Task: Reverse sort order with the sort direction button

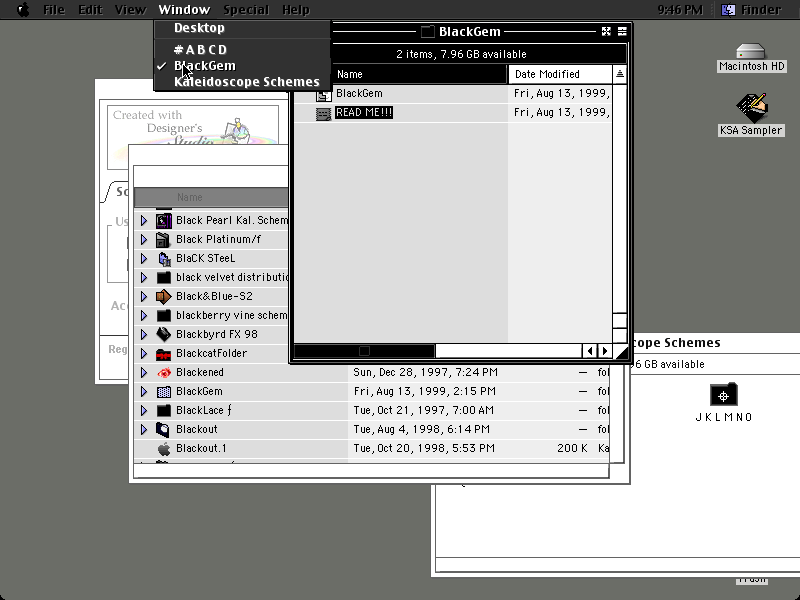Action: pyautogui.click(x=619, y=74)
